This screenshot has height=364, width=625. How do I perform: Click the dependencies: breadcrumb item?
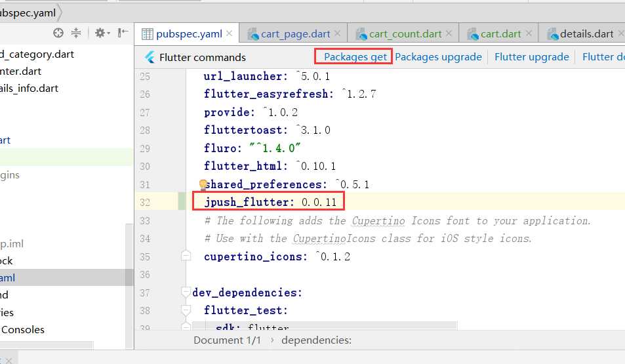pyautogui.click(x=317, y=340)
